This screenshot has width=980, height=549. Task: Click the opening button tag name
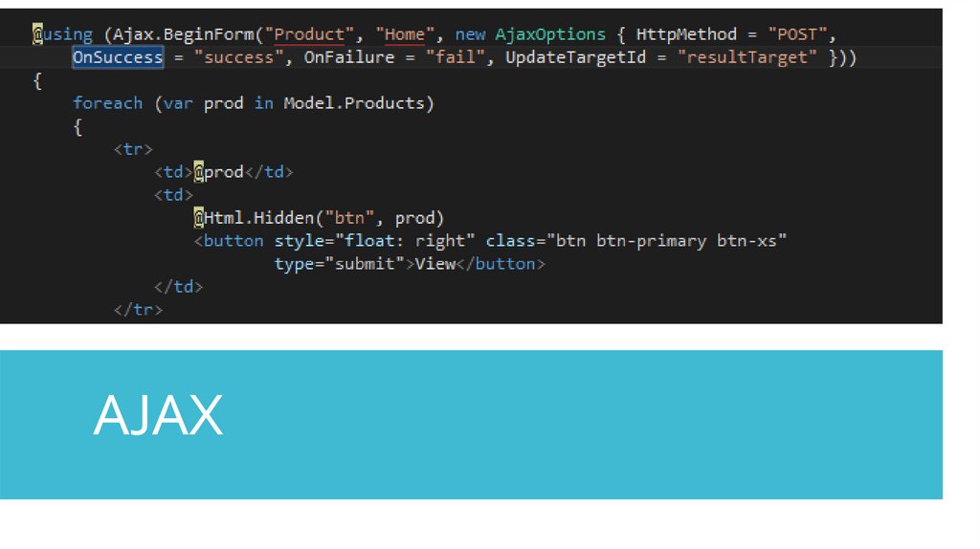coord(233,241)
